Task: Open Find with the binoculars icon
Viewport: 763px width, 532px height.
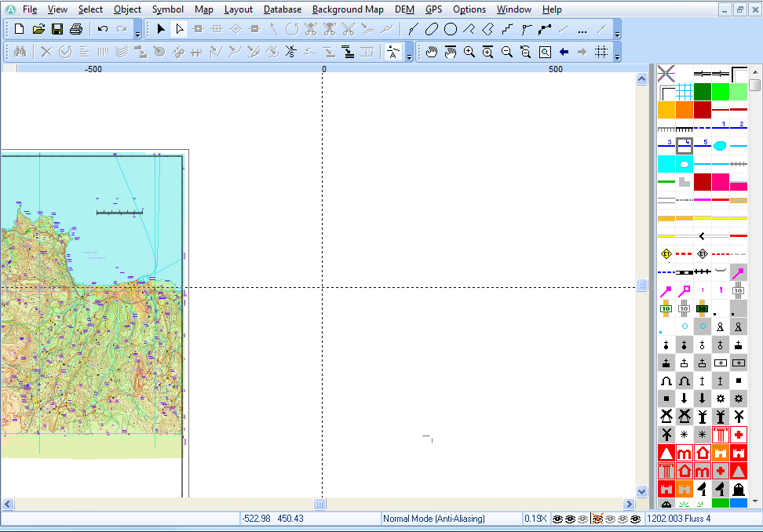Action: (x=20, y=52)
